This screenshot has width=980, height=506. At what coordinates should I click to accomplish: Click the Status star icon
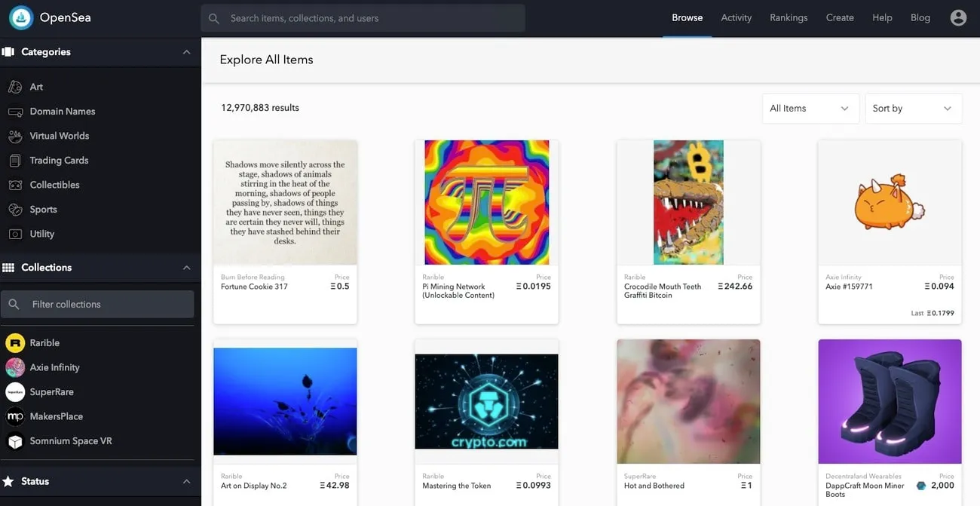[8, 481]
